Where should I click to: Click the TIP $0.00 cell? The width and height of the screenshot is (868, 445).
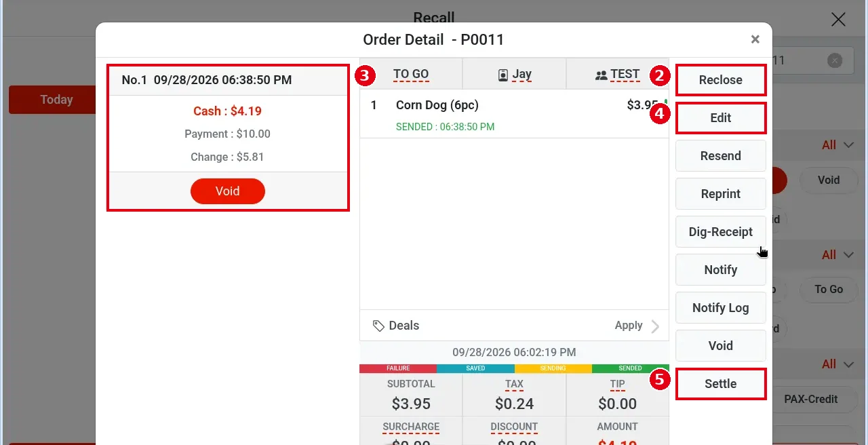click(x=618, y=395)
